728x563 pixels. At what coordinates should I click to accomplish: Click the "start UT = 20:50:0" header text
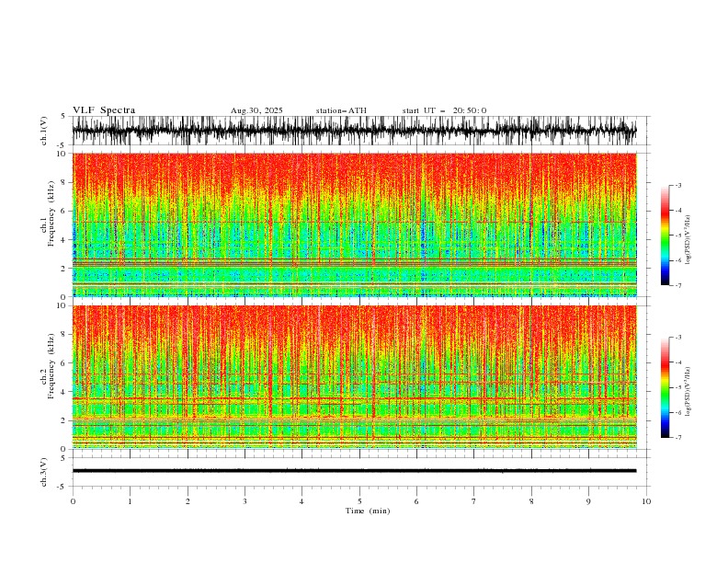[444, 110]
